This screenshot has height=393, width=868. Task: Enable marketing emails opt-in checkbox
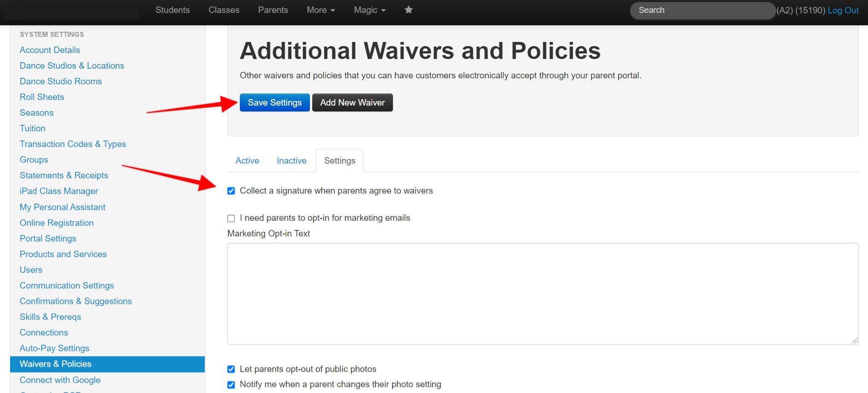click(x=231, y=218)
